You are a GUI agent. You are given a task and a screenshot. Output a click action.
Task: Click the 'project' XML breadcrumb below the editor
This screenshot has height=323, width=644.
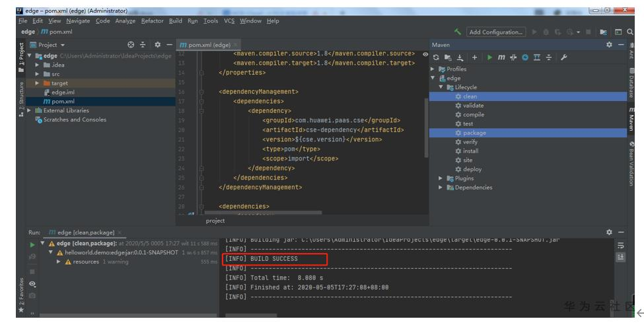[x=215, y=221]
